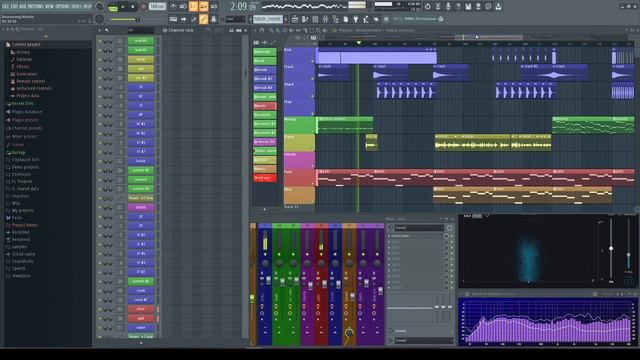640x360 pixels.
Task: Toggle the orange multilink to controllers icon
Action: tap(204, 19)
